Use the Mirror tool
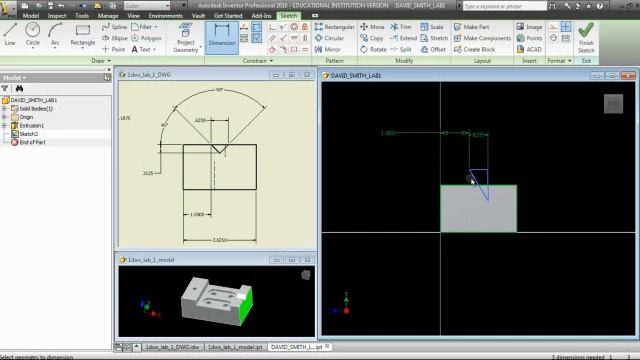 [327, 49]
